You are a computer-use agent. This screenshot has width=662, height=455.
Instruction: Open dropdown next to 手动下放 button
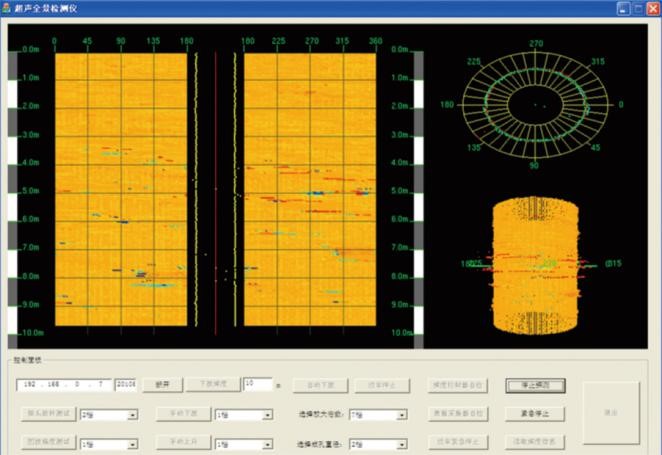click(x=270, y=414)
